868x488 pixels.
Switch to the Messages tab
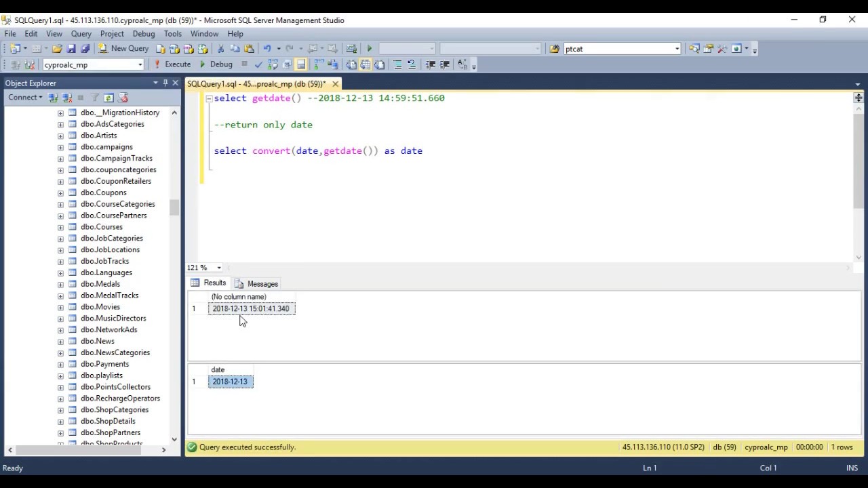click(x=256, y=284)
